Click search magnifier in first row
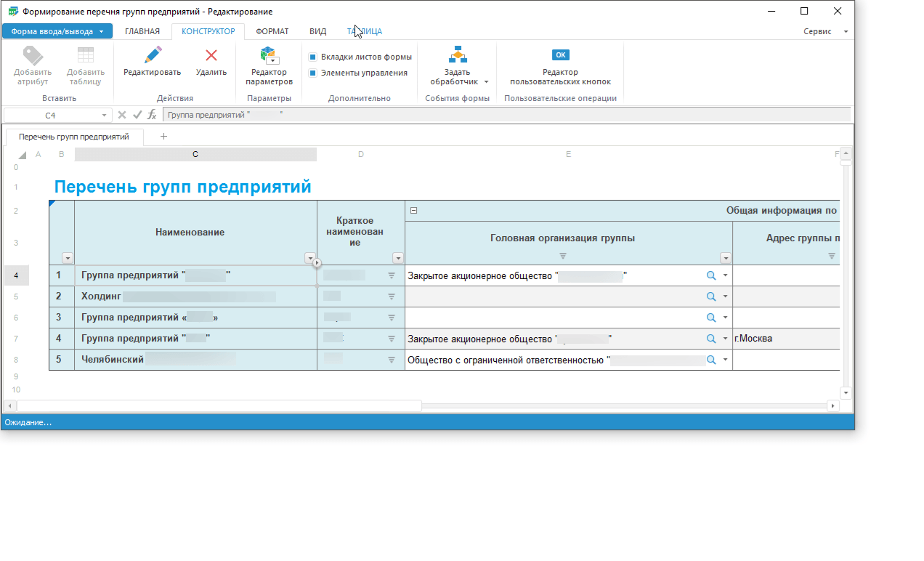Screen dimensions: 924x561 (711, 275)
